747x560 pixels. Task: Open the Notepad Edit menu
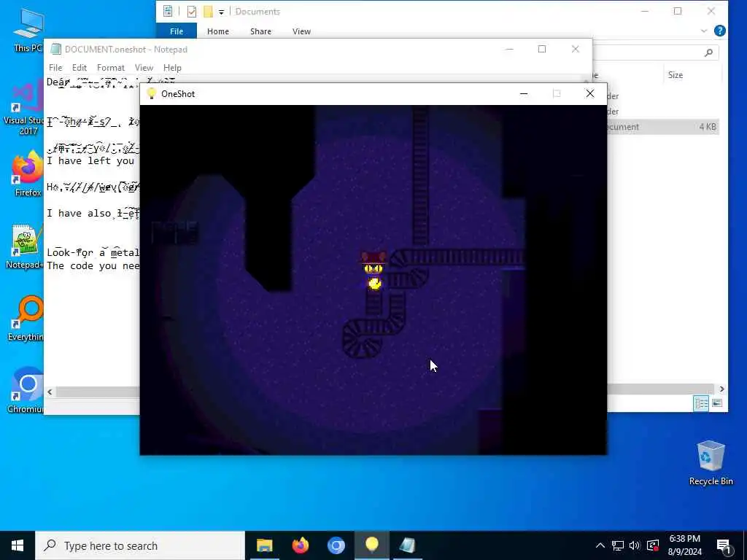point(79,68)
